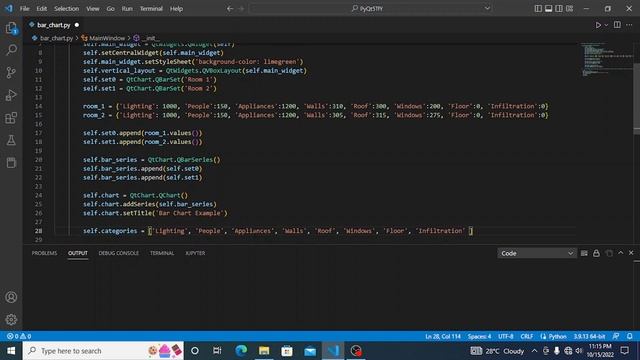Open the Task View button in taskbar
The height and width of the screenshot is (360, 640).
217,351
